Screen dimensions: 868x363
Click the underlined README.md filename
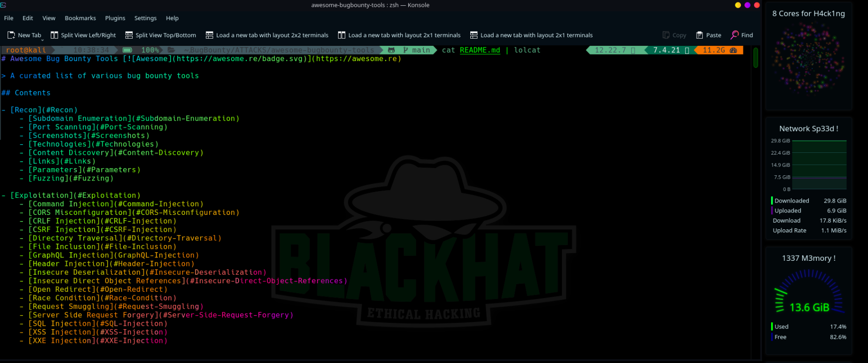click(480, 50)
